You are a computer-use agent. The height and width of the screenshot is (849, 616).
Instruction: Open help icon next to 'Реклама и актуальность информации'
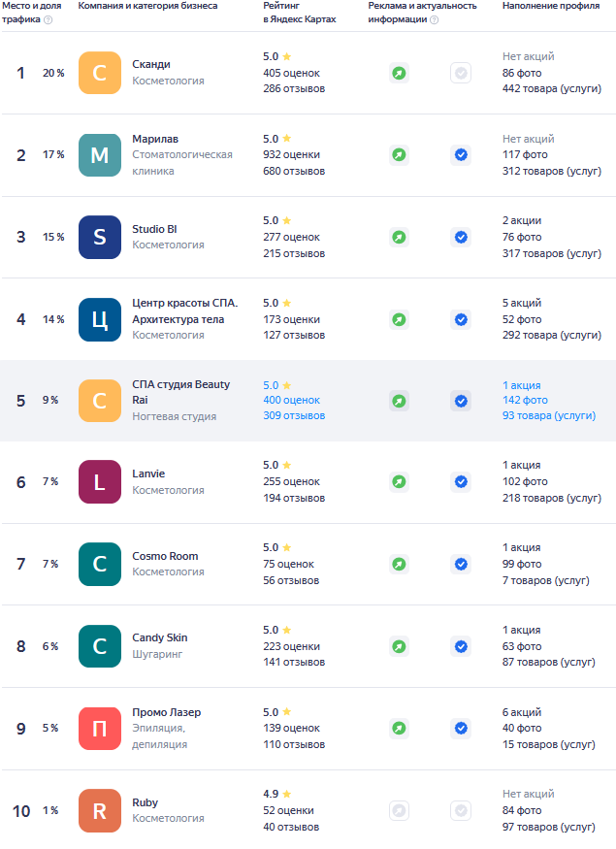coord(434,19)
